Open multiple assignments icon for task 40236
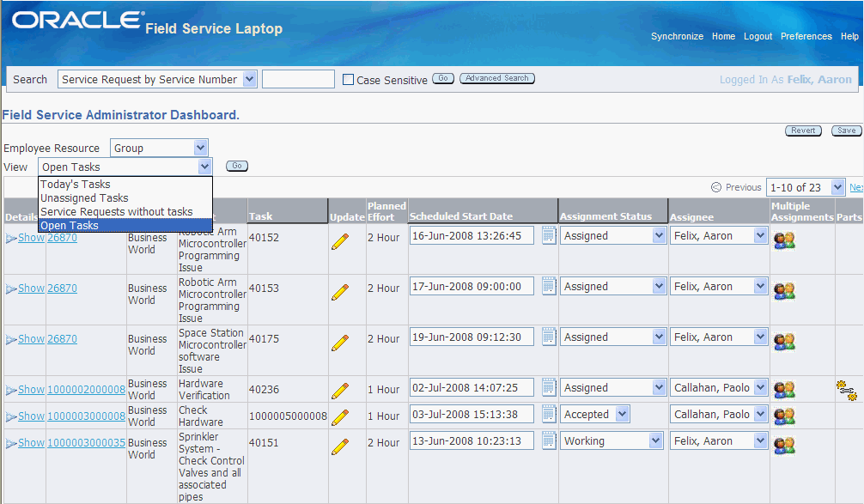Screen dimensions: 864x504 pos(784,390)
